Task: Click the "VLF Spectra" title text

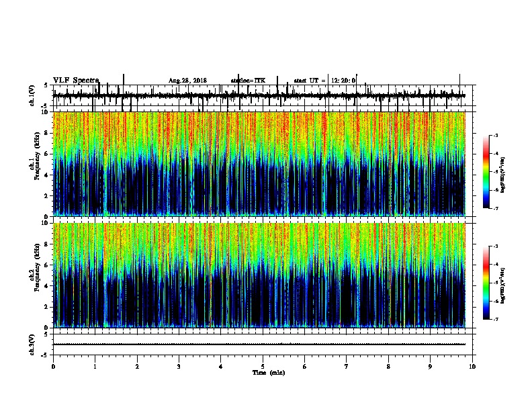Action: click(76, 81)
